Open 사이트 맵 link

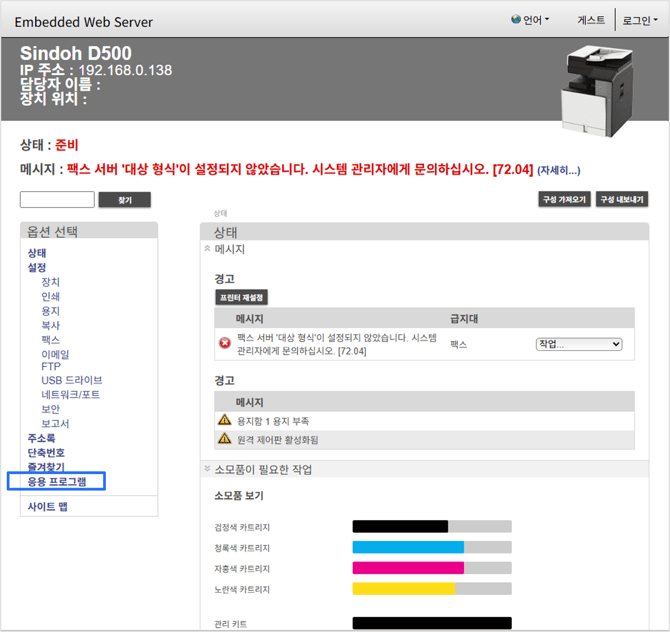click(47, 507)
